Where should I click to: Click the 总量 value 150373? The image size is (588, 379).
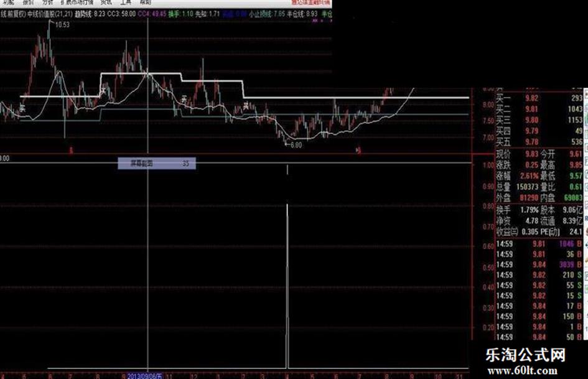pos(528,187)
